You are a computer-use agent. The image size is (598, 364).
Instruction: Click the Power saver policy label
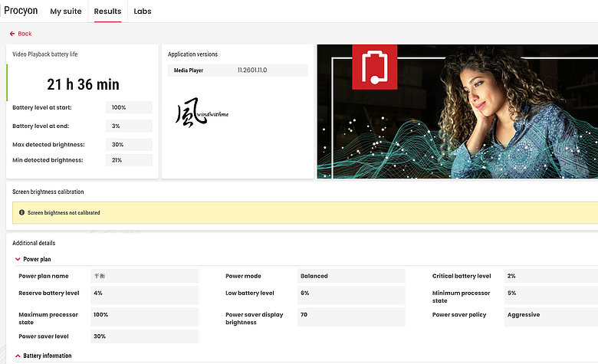pyautogui.click(x=459, y=315)
